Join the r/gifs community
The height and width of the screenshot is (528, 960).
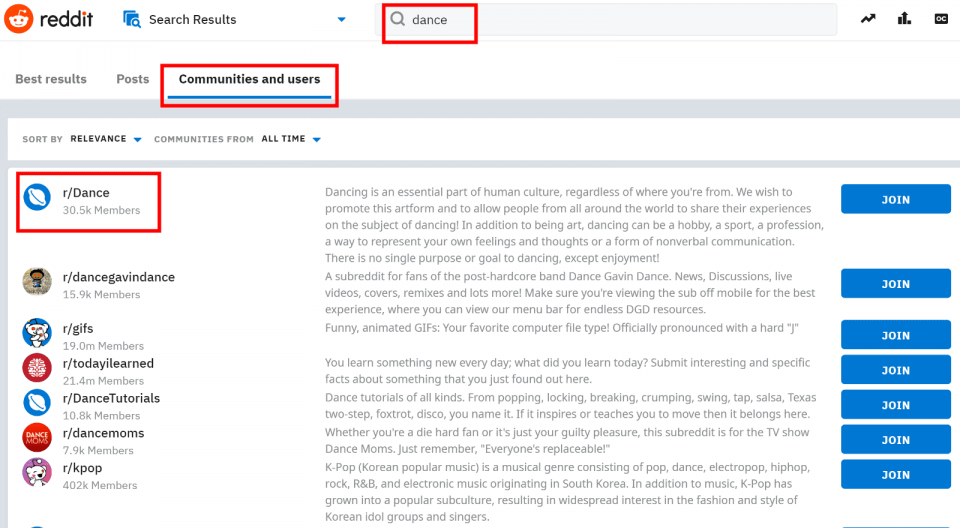896,335
